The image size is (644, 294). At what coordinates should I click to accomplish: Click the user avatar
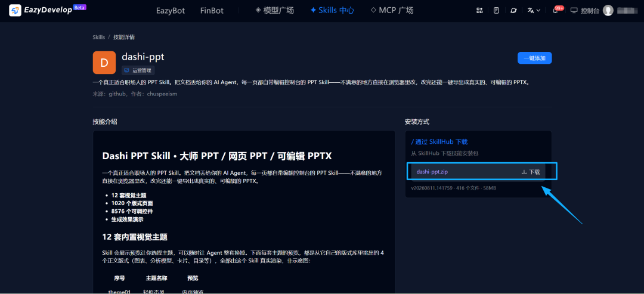608,11
